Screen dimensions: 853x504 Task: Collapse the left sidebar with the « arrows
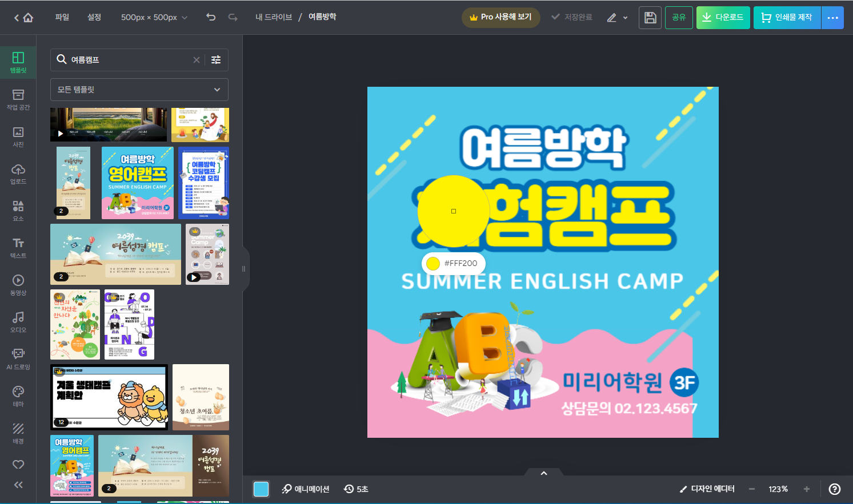18,485
